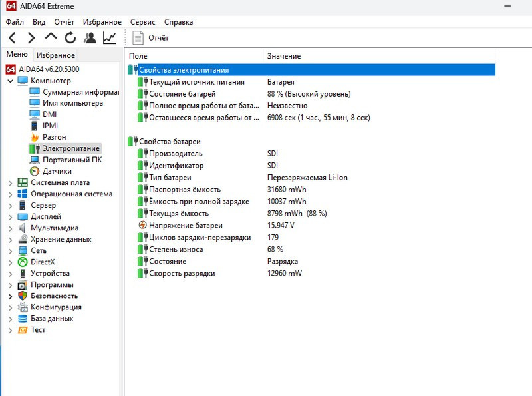Click the Отчёт report toolbar button
This screenshot has width=532, height=396.
click(x=151, y=38)
